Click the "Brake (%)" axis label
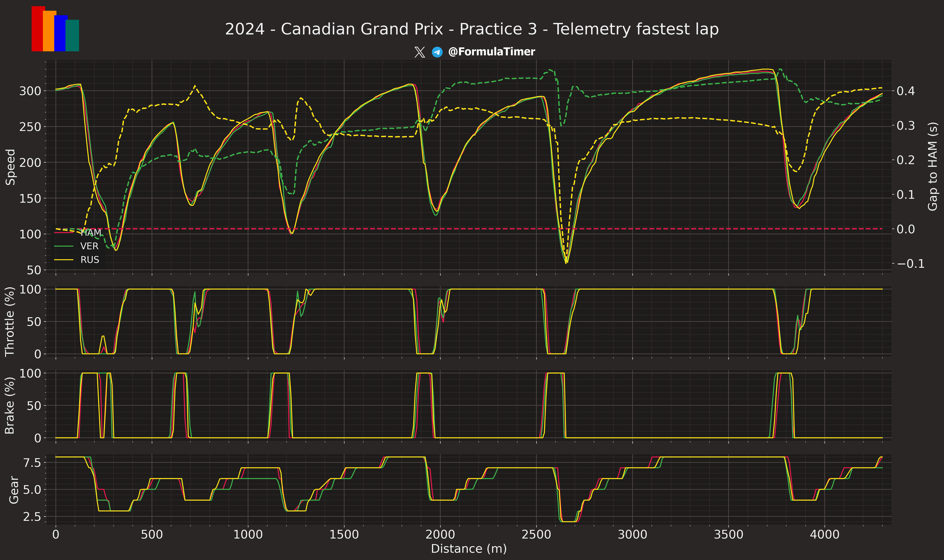944x560 pixels. pyautogui.click(x=9, y=405)
